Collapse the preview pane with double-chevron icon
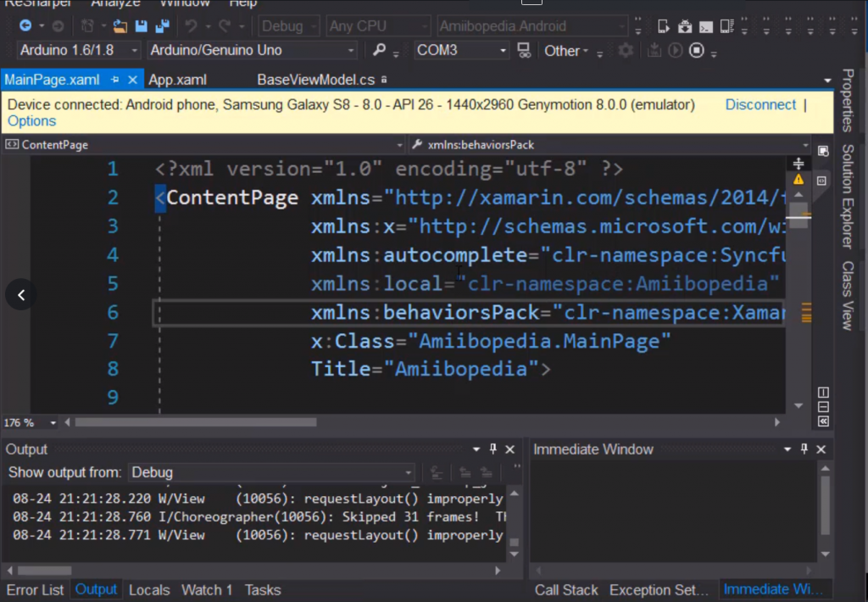This screenshot has height=602, width=868. [823, 421]
